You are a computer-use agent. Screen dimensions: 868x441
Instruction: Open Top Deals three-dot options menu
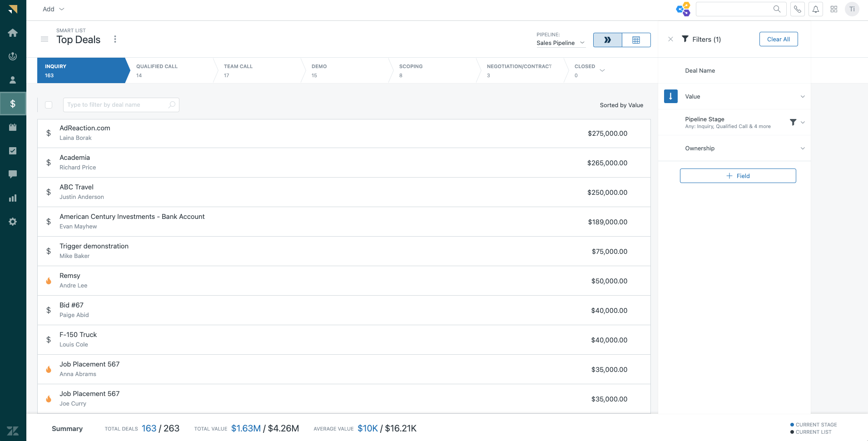(115, 40)
